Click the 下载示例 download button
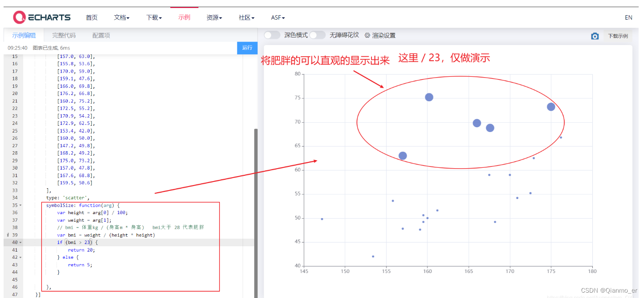The image size is (644, 298). (x=619, y=35)
